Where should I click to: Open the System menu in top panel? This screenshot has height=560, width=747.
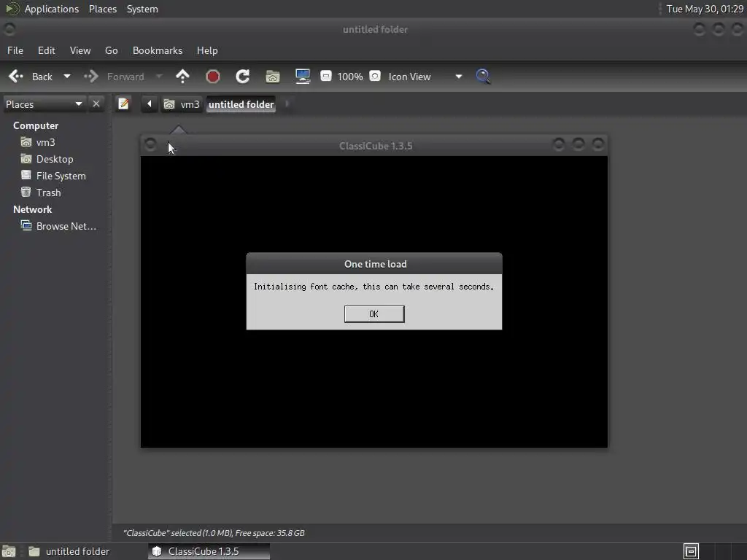tap(142, 9)
